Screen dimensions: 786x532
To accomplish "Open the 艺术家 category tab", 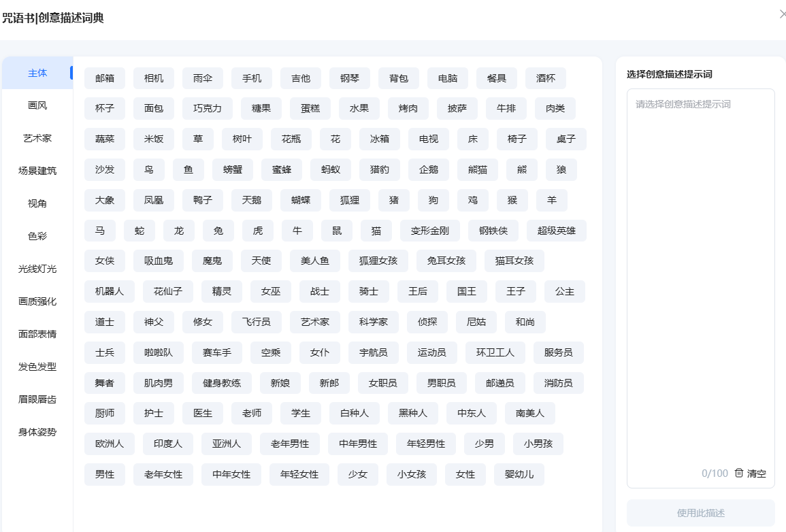I will pos(37,138).
